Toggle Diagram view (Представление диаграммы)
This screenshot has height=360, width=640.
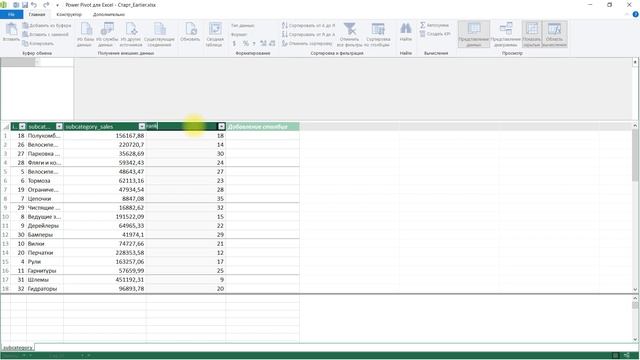click(x=506, y=34)
